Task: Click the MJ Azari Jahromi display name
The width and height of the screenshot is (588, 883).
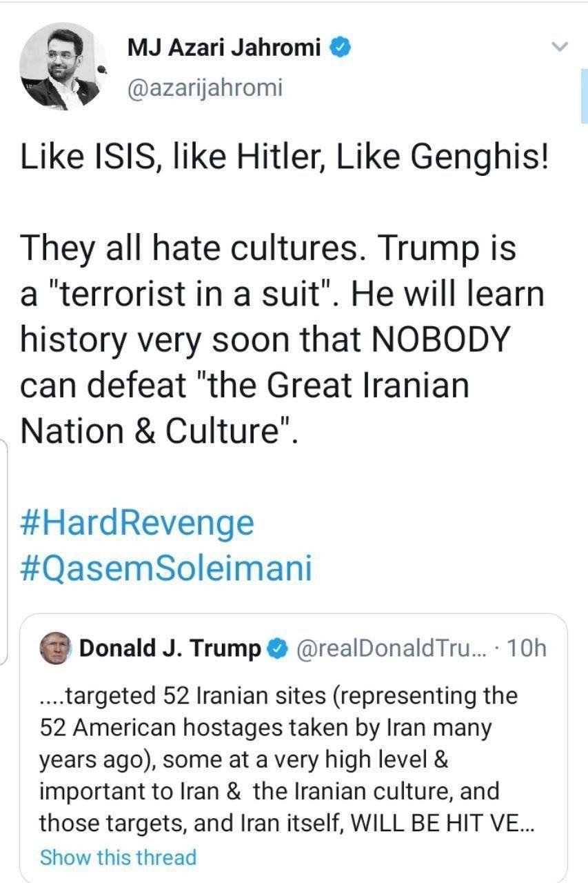Action: click(225, 48)
